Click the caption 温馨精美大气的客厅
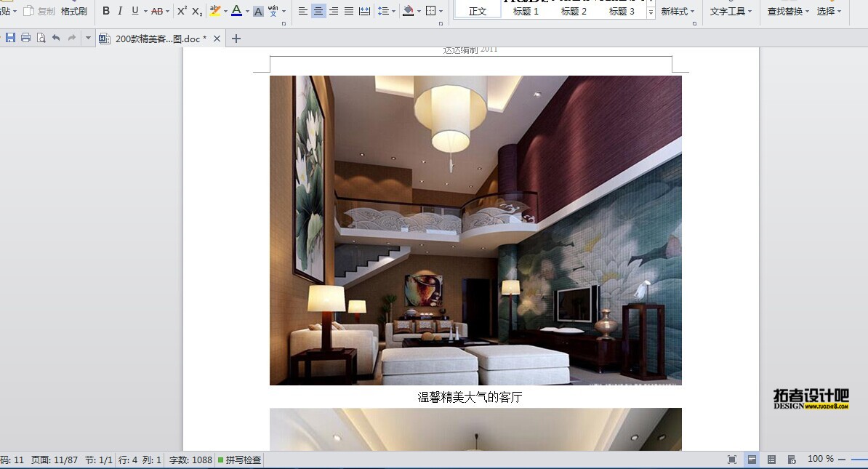The width and height of the screenshot is (868, 469). coord(470,397)
